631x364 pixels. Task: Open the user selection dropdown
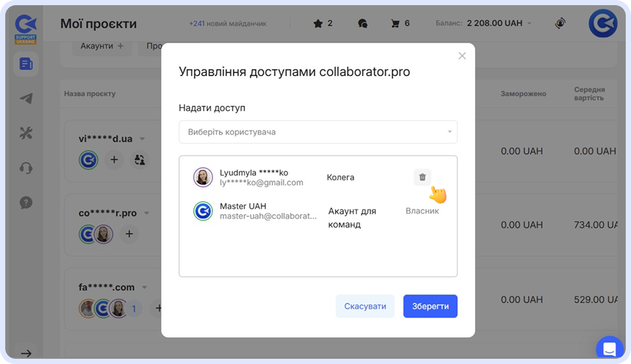(x=318, y=132)
